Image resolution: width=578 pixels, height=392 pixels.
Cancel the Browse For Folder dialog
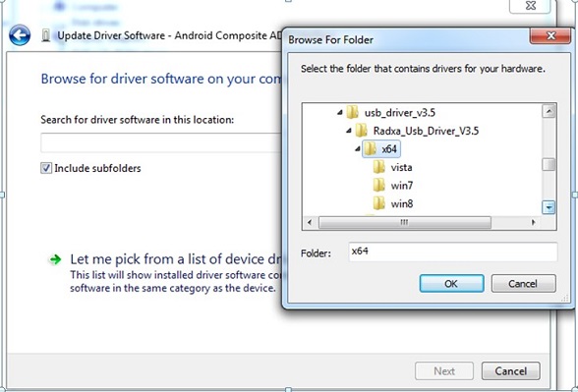click(x=523, y=283)
